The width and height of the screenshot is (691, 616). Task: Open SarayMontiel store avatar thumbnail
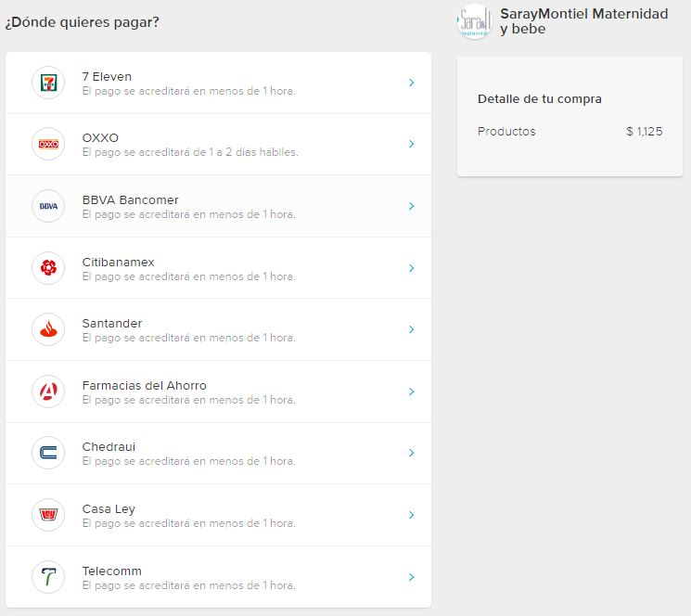coord(474,22)
